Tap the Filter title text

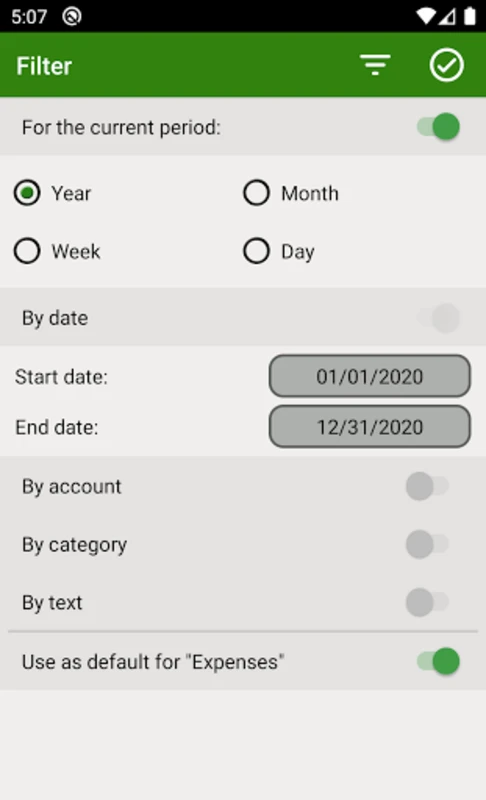(x=44, y=66)
